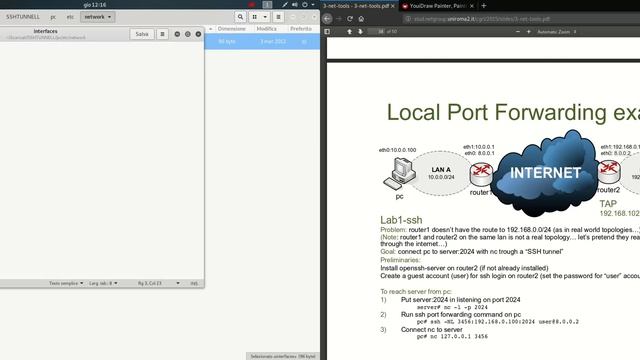Sort files by Dimensione column
This screenshot has width=640, height=360.
pos(232,29)
